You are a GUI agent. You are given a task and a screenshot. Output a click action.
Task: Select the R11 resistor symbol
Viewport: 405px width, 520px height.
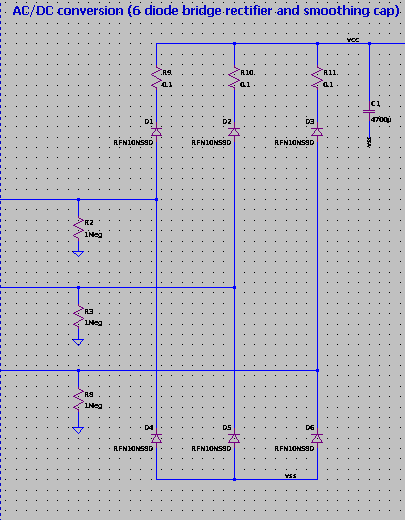[317, 78]
